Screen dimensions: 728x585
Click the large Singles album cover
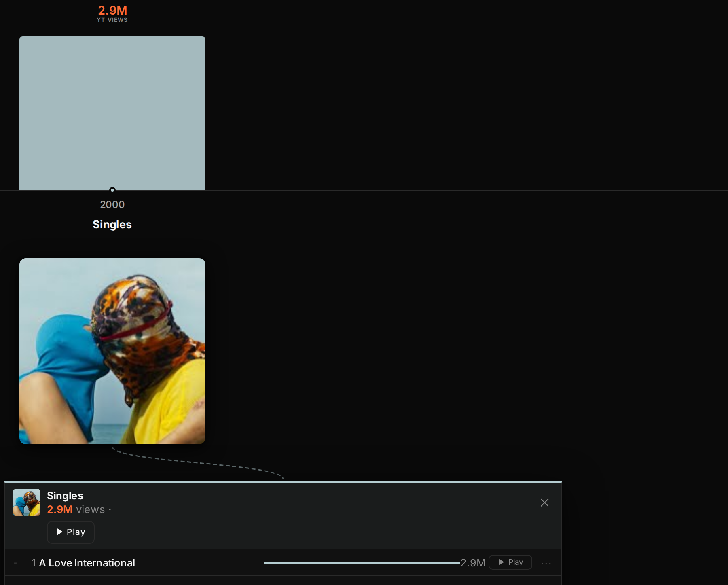coord(112,351)
